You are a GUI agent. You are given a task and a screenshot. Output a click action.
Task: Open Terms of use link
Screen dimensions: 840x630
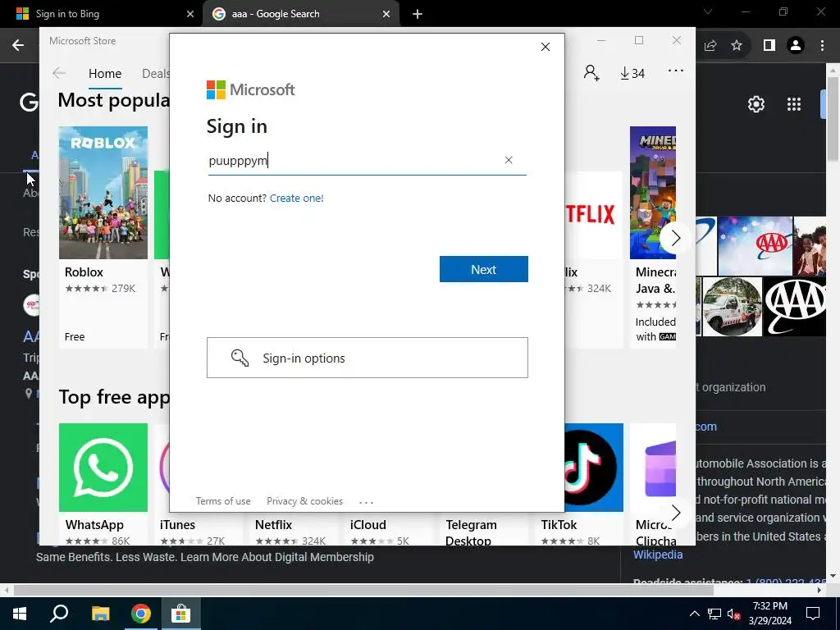223,501
